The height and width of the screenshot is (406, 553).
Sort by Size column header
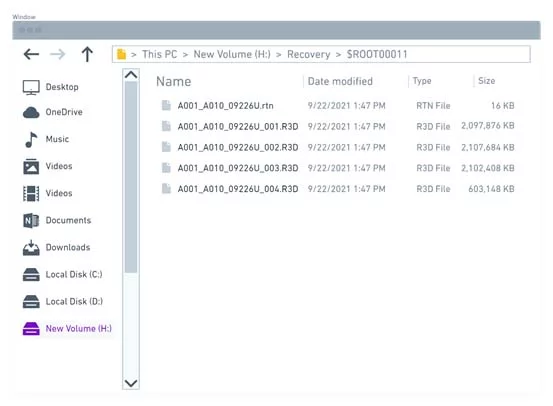(x=486, y=81)
